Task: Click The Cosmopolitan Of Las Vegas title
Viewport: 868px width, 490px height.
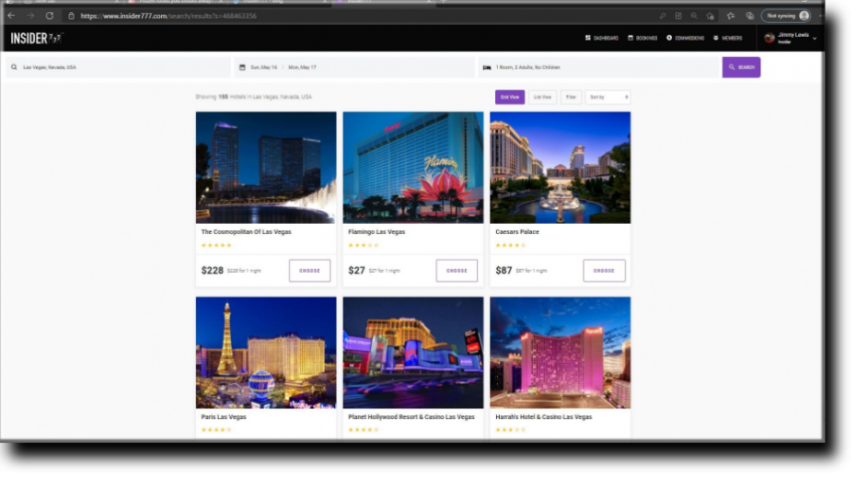Action: point(247,232)
